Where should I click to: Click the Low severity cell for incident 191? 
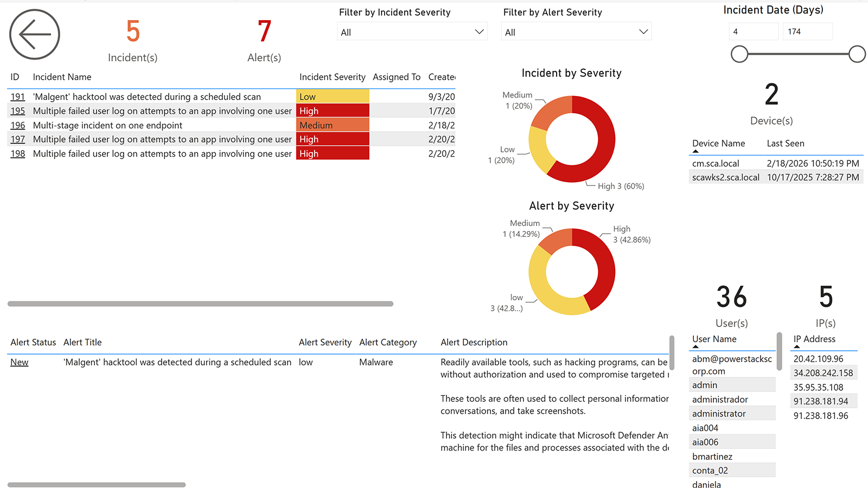click(333, 97)
